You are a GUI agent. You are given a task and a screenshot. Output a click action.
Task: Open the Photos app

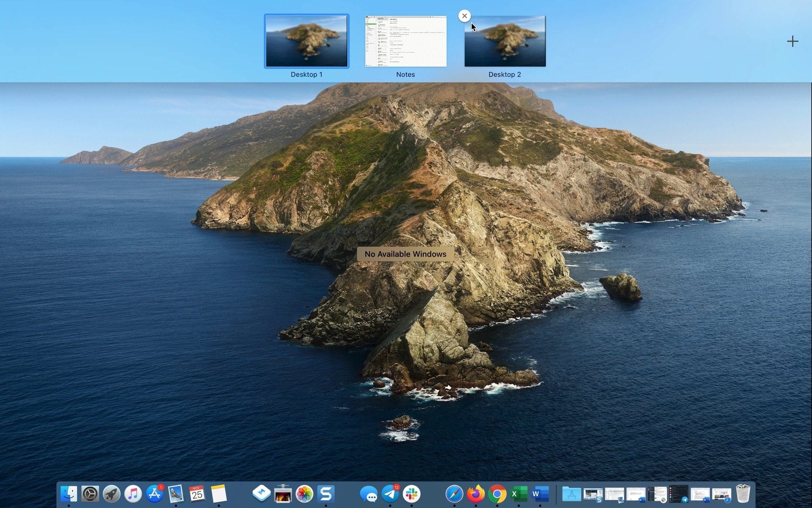click(x=304, y=494)
